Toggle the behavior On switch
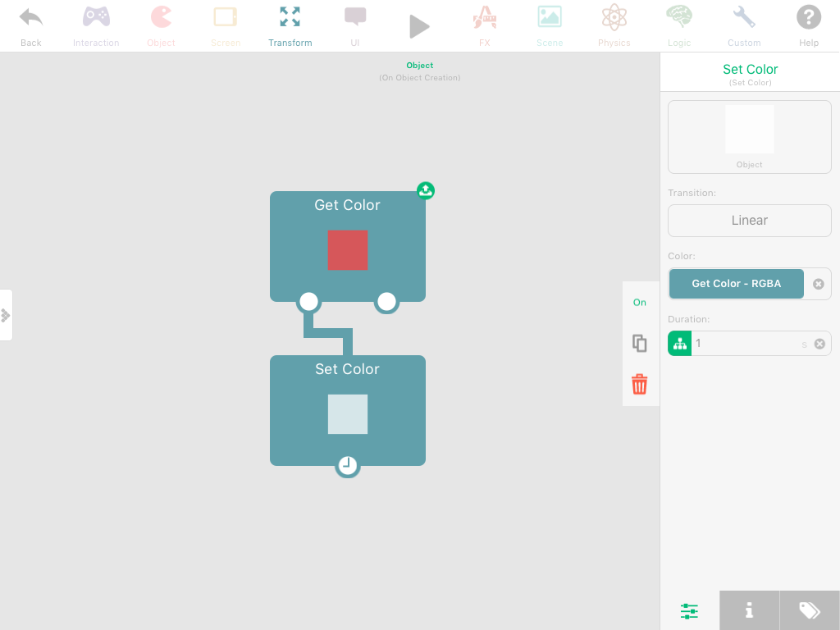Image resolution: width=840 pixels, height=630 pixels. pyautogui.click(x=640, y=303)
